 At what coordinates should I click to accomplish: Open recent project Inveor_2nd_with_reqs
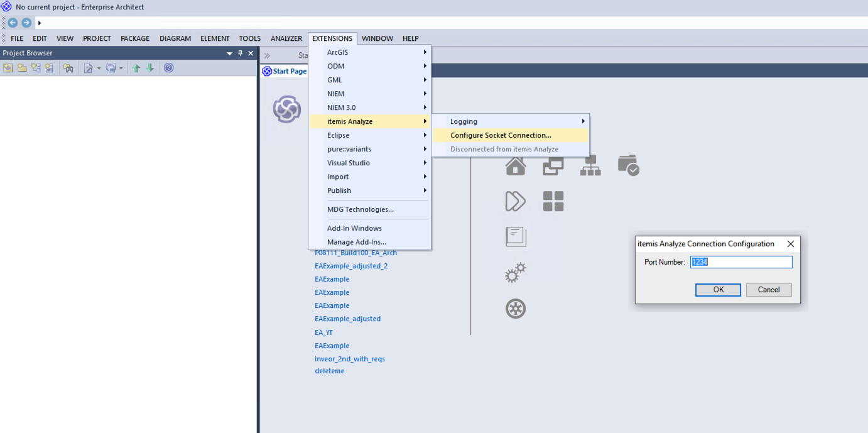pyautogui.click(x=350, y=359)
